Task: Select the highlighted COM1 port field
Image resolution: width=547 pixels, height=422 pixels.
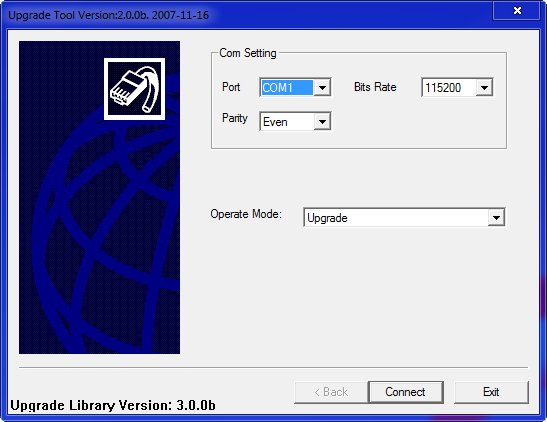Action: pyautogui.click(x=287, y=88)
